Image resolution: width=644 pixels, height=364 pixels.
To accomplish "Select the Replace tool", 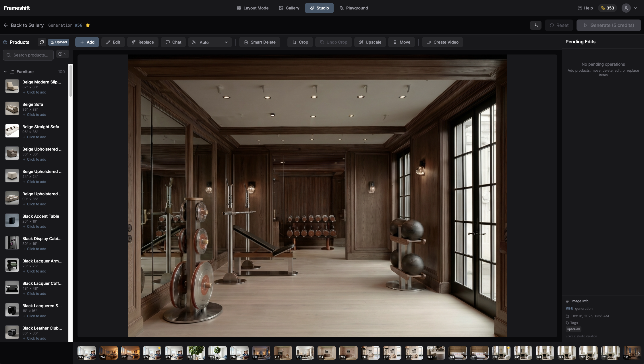I will 143,42.
